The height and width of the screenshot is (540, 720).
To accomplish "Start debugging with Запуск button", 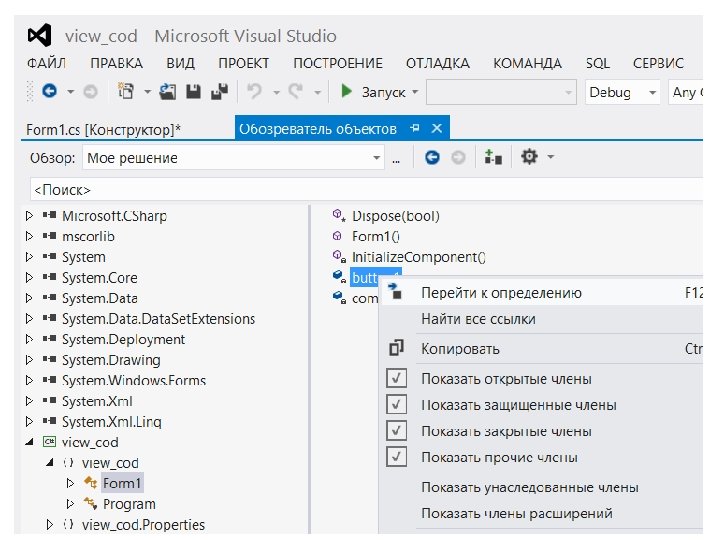I will coord(373,92).
